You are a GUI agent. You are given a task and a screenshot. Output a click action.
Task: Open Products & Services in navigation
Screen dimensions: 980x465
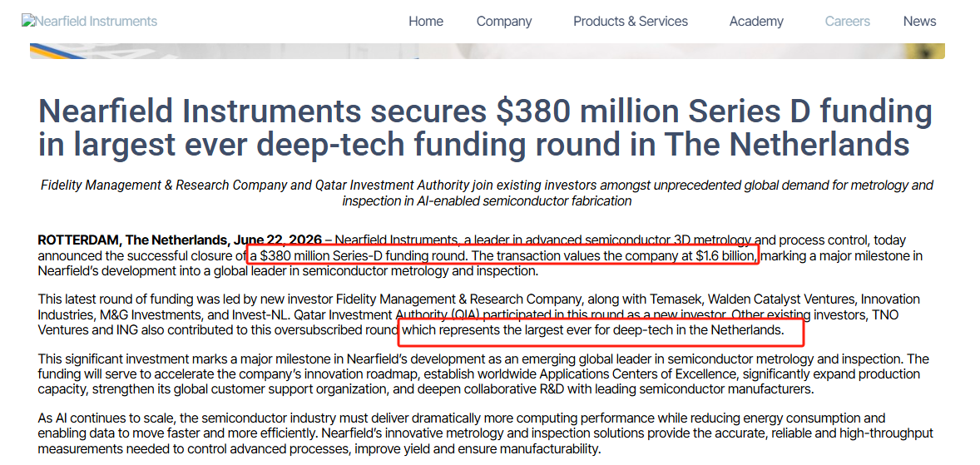pos(631,22)
